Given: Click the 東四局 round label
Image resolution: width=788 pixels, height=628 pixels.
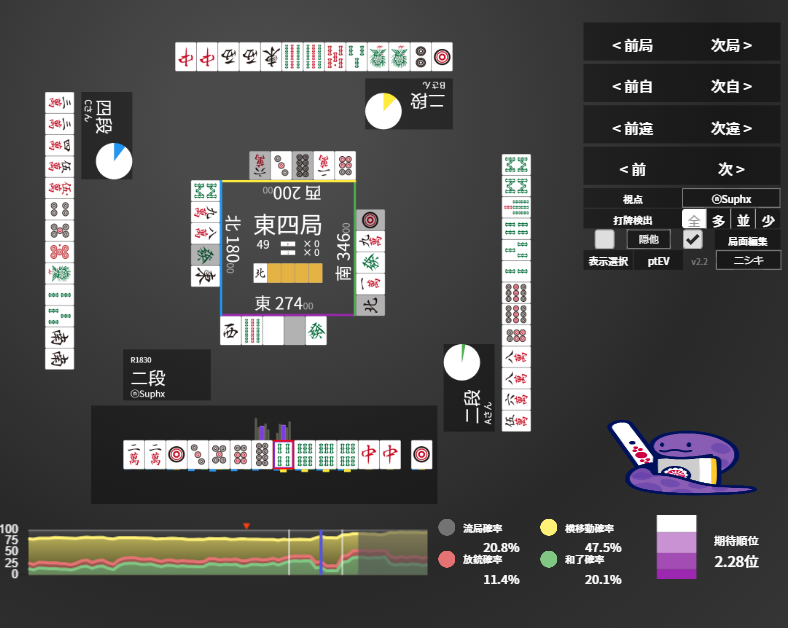Looking at the screenshot, I should [x=288, y=225].
